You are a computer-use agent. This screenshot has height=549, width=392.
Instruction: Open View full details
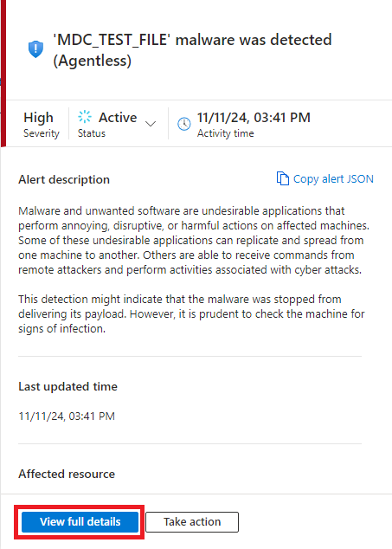tap(80, 521)
